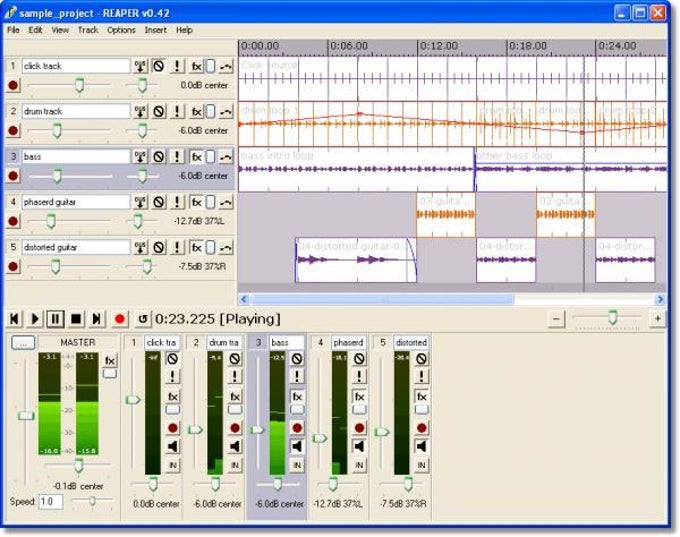Open the Insert menu

click(x=155, y=30)
